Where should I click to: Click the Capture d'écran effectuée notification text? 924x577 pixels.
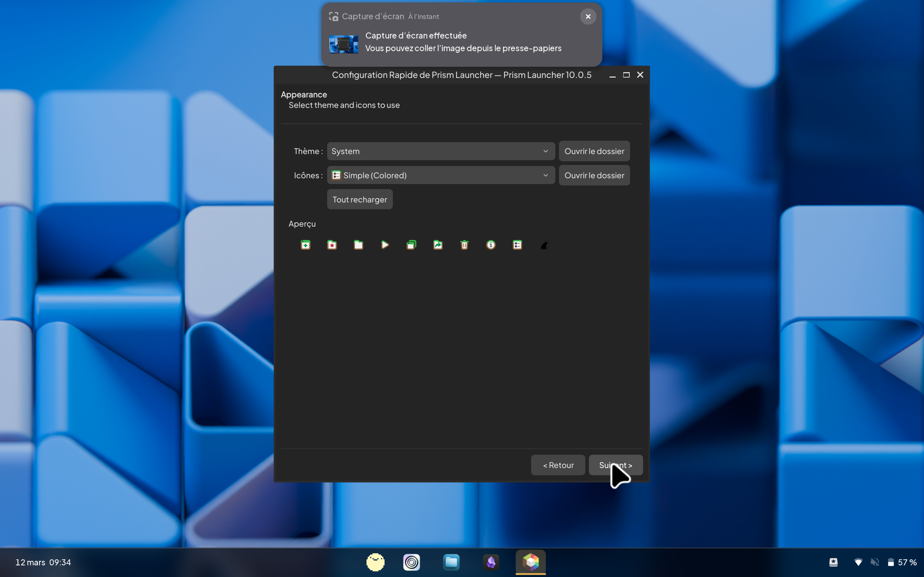tap(416, 35)
